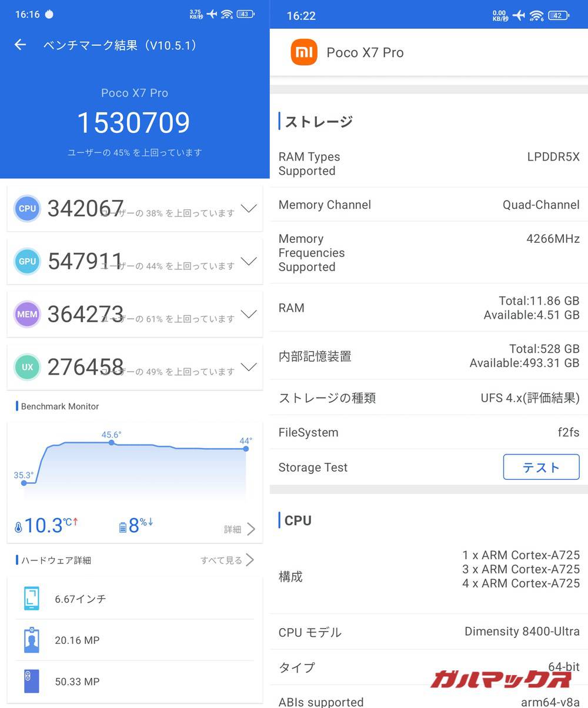
Task: Click the rear camera icon showing 50.33 MP
Action: click(31, 681)
